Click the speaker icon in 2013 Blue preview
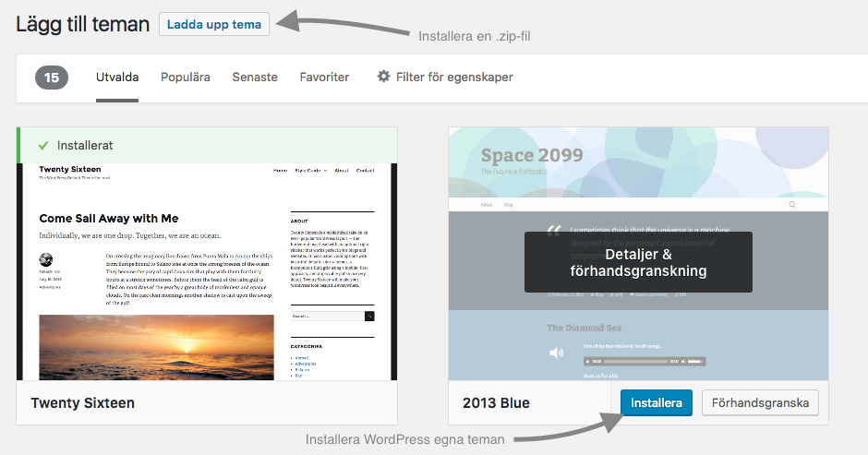868x455 pixels. click(x=556, y=353)
